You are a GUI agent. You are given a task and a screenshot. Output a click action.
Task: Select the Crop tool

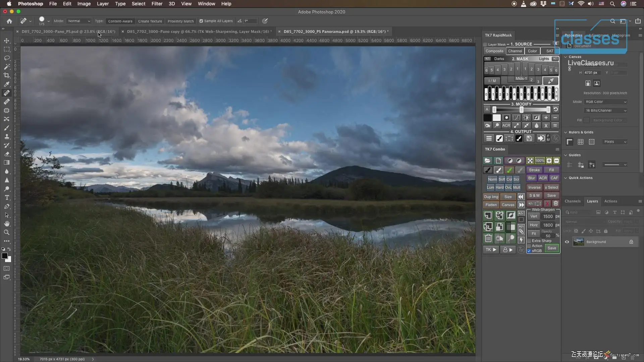(x=7, y=75)
